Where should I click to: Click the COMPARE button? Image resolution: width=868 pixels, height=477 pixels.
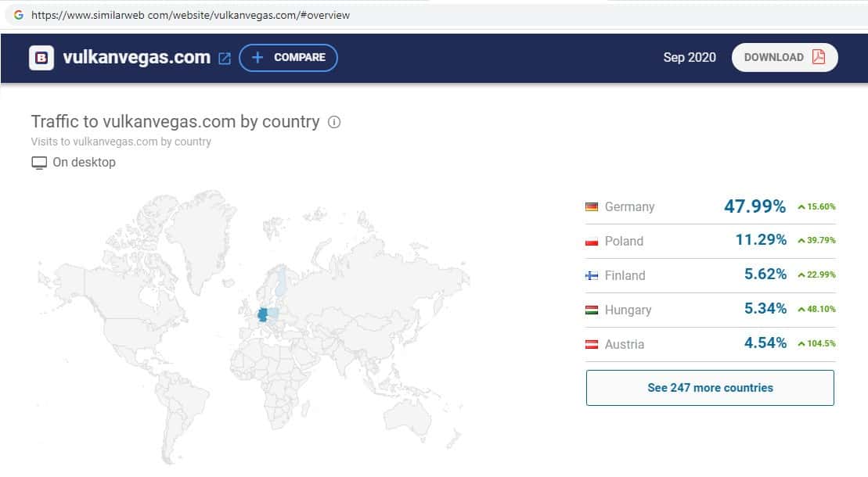[x=288, y=58]
